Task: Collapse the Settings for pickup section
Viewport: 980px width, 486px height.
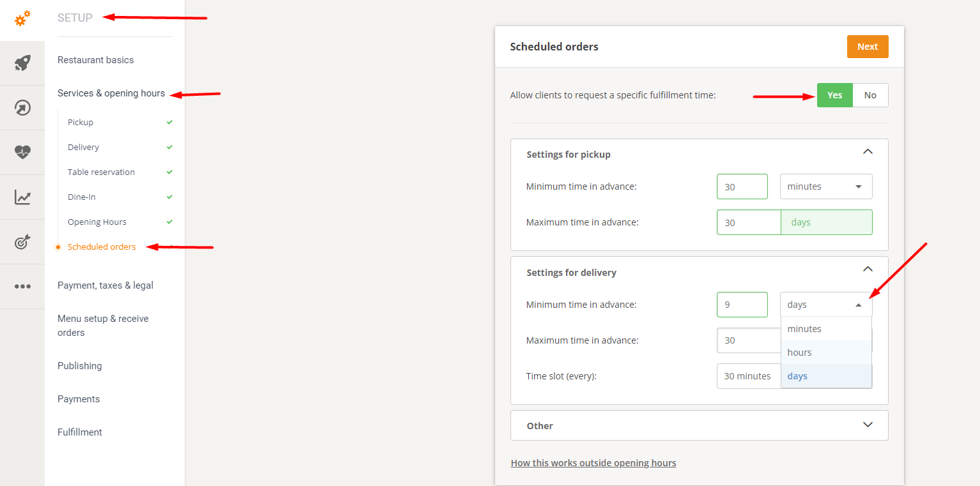Action: click(x=868, y=152)
